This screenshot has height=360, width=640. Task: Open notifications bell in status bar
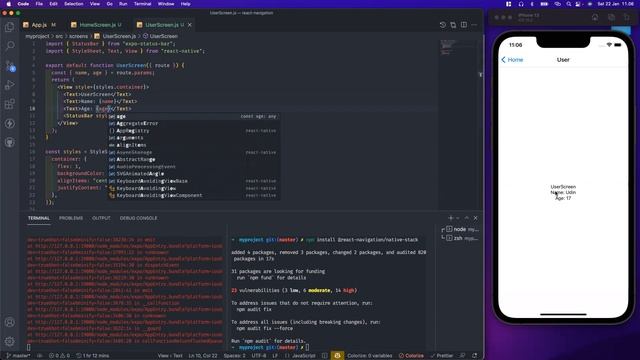tap(475, 356)
